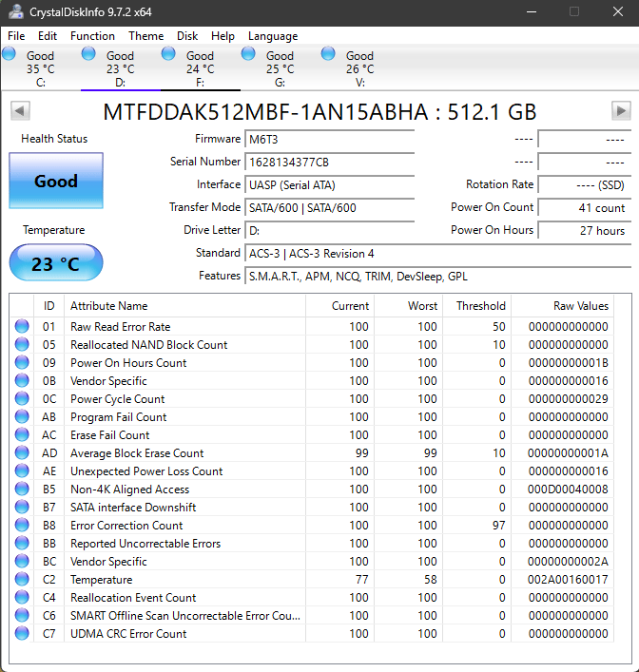Click the Transfer Mode field

click(329, 208)
